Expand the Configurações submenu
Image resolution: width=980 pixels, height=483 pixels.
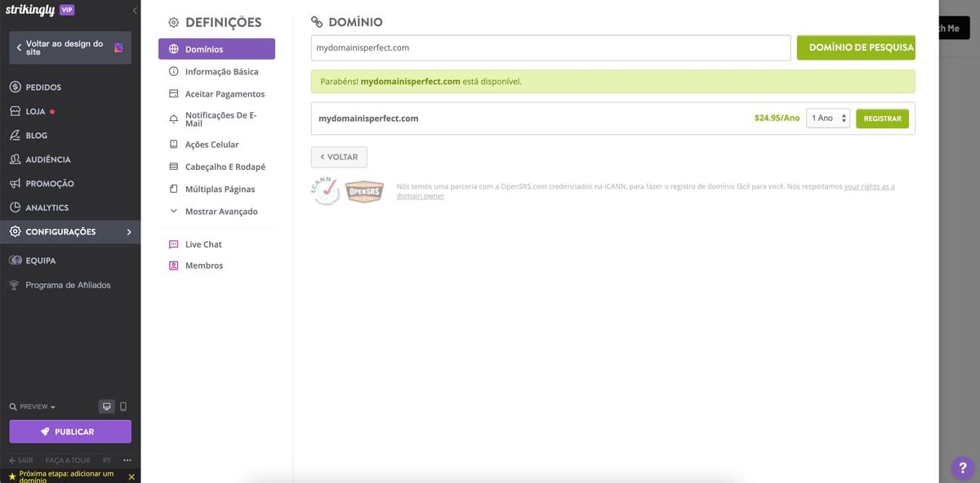[128, 232]
